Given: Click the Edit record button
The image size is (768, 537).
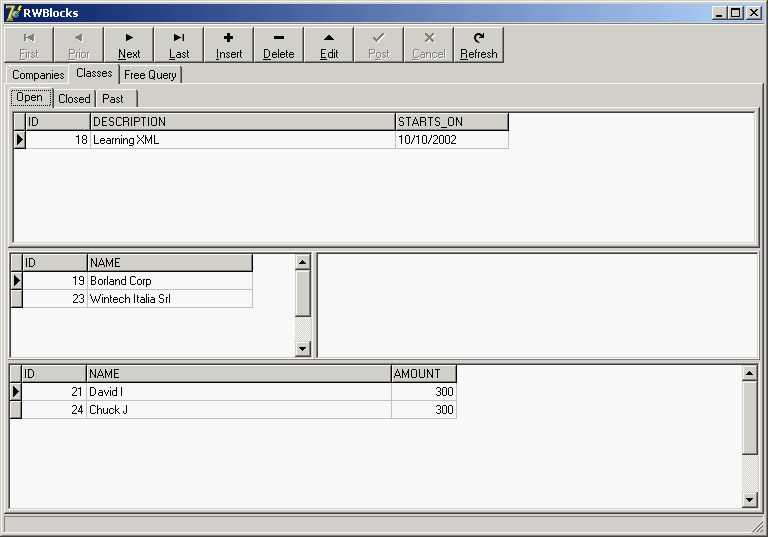Looking at the screenshot, I should (329, 44).
